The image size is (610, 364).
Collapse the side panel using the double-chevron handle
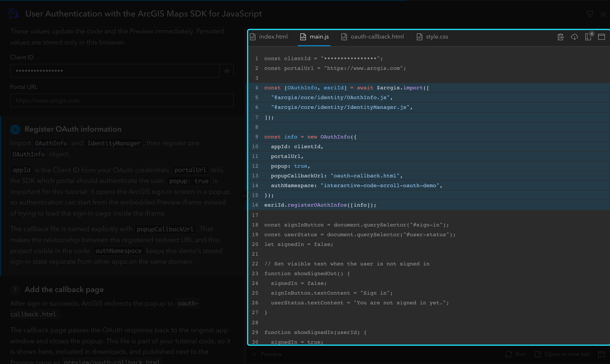(x=245, y=196)
